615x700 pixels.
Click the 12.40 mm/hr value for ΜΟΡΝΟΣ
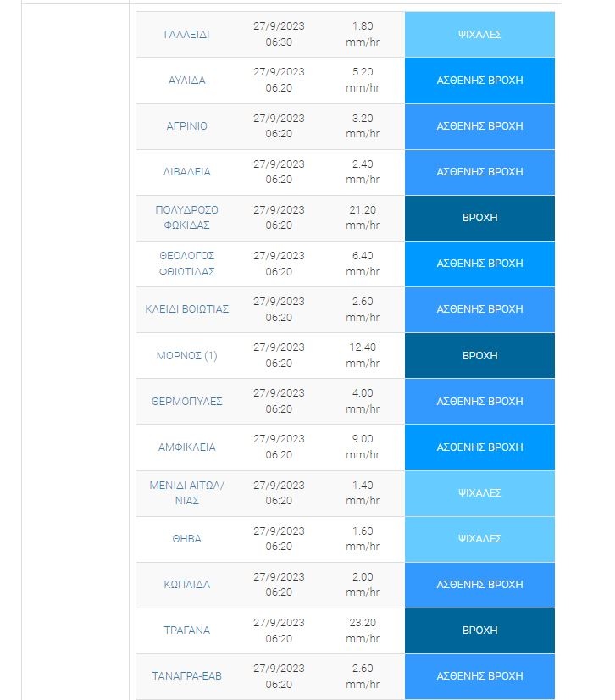point(362,356)
